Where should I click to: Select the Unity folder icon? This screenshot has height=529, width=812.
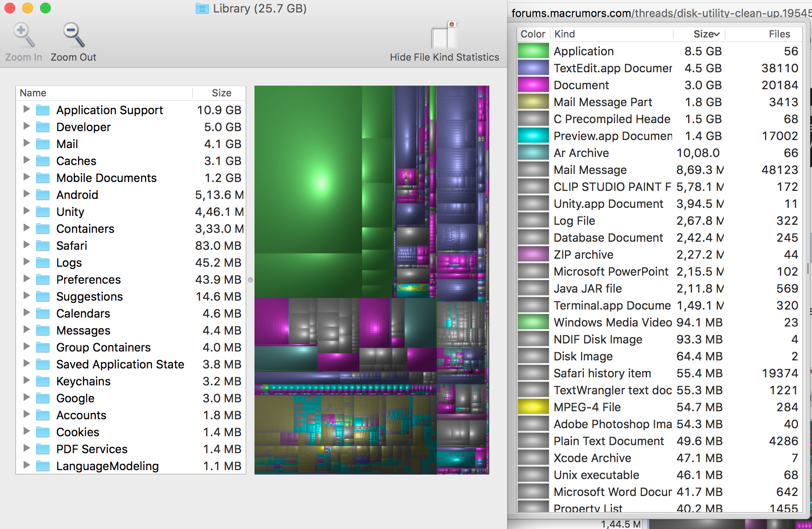pyautogui.click(x=43, y=212)
